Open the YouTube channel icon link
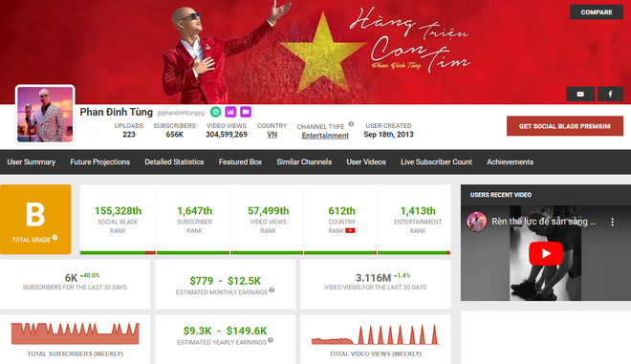 (x=580, y=94)
